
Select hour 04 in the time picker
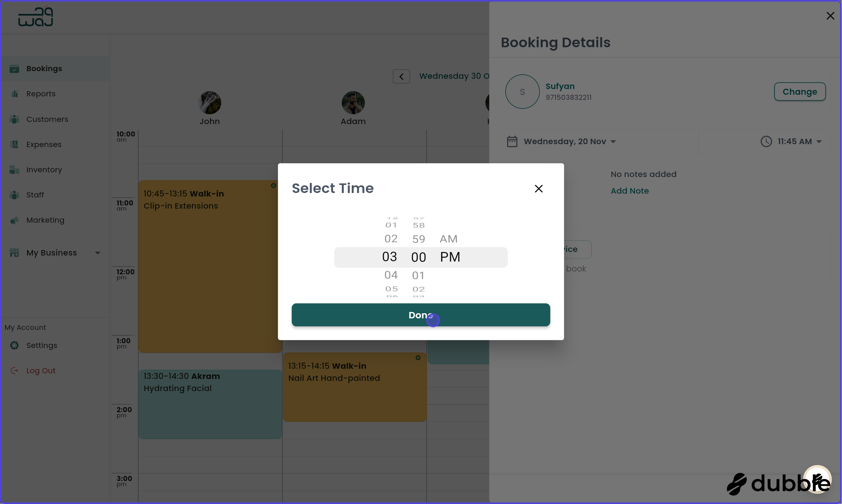(x=391, y=275)
